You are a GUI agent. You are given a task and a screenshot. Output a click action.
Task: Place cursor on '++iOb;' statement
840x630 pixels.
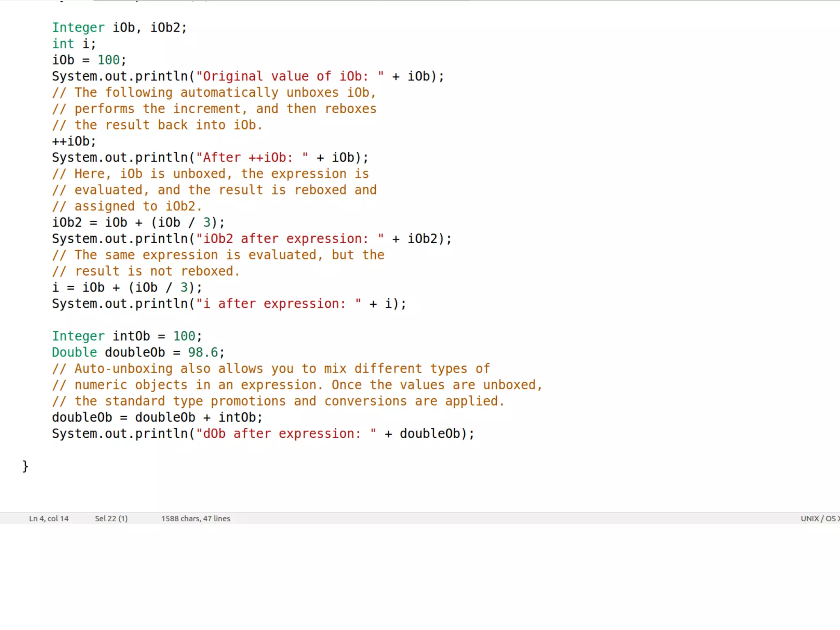click(74, 141)
